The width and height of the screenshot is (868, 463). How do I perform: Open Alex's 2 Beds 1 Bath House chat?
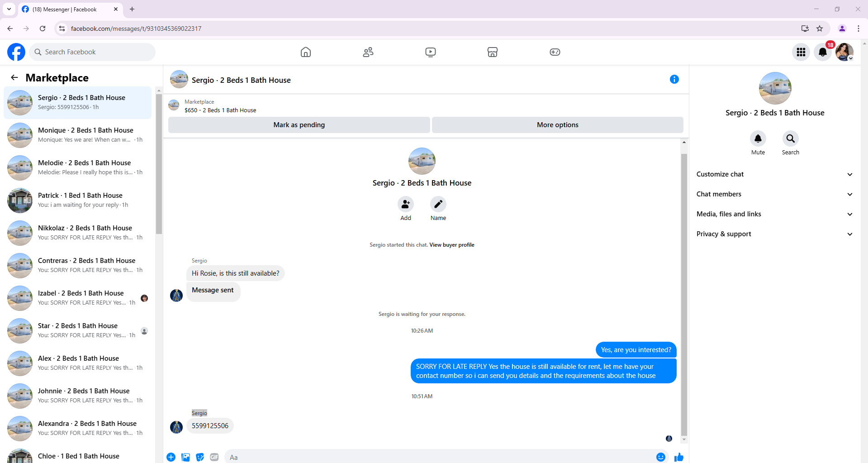(x=78, y=363)
